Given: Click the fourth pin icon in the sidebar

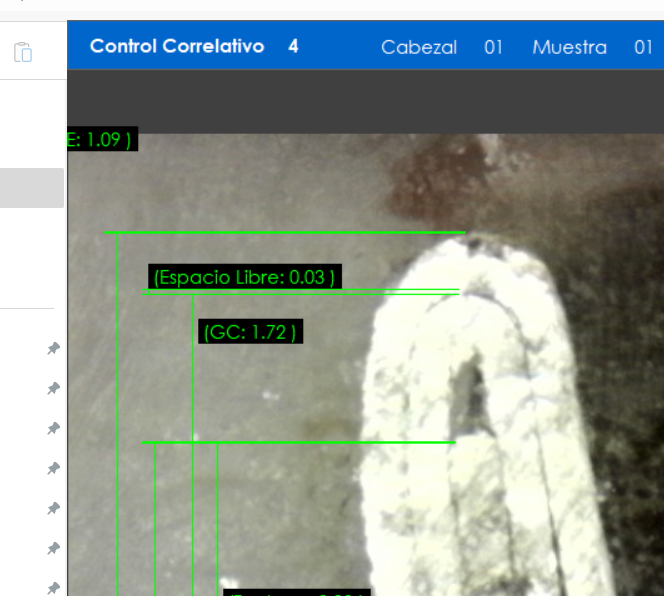Looking at the screenshot, I should click(x=53, y=468).
